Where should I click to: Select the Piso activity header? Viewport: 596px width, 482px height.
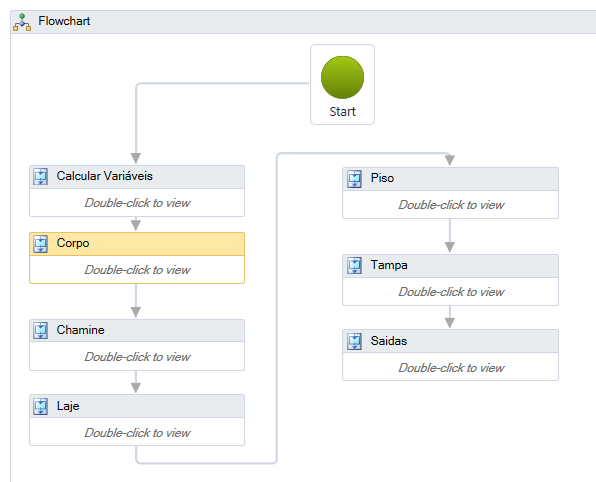(450, 179)
